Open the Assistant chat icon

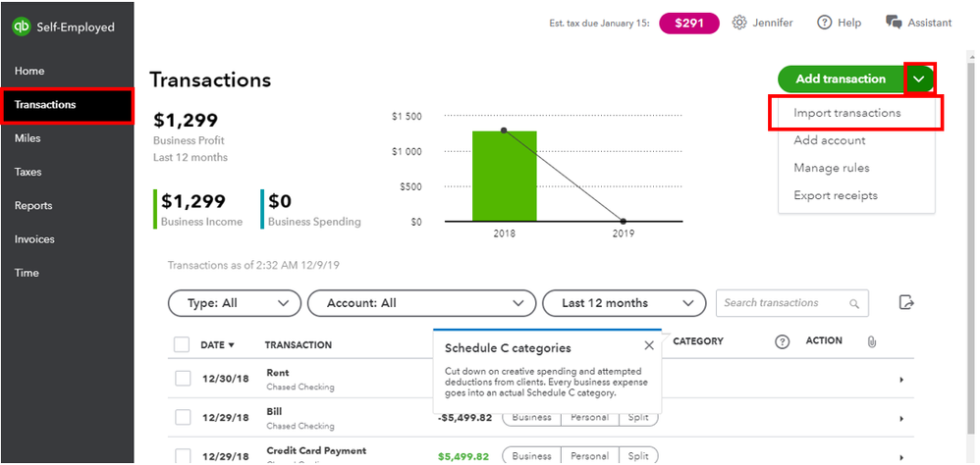tap(894, 23)
